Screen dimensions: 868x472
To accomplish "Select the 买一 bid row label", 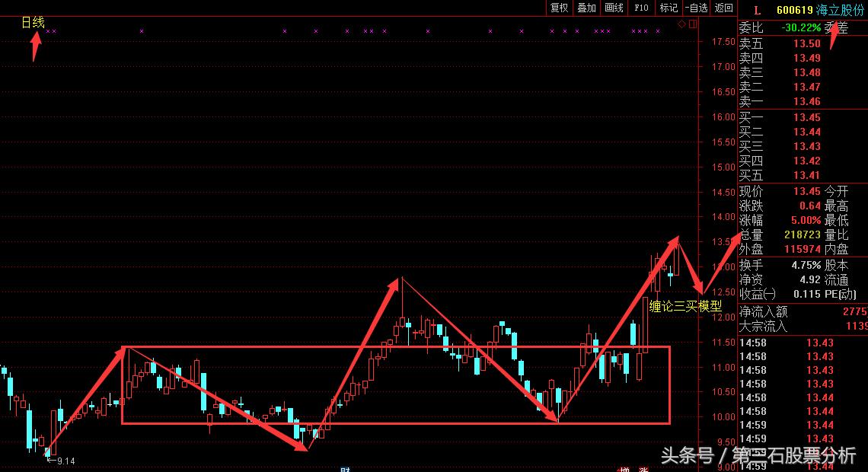I will tap(752, 117).
